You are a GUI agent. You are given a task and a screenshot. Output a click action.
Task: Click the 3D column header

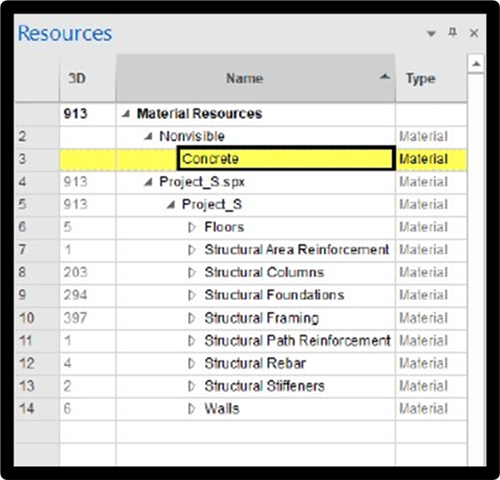88,78
